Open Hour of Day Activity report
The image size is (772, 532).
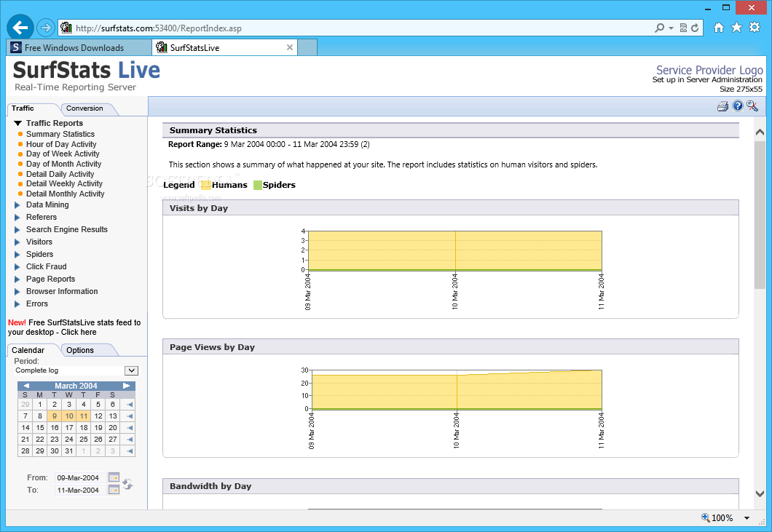[x=62, y=144]
